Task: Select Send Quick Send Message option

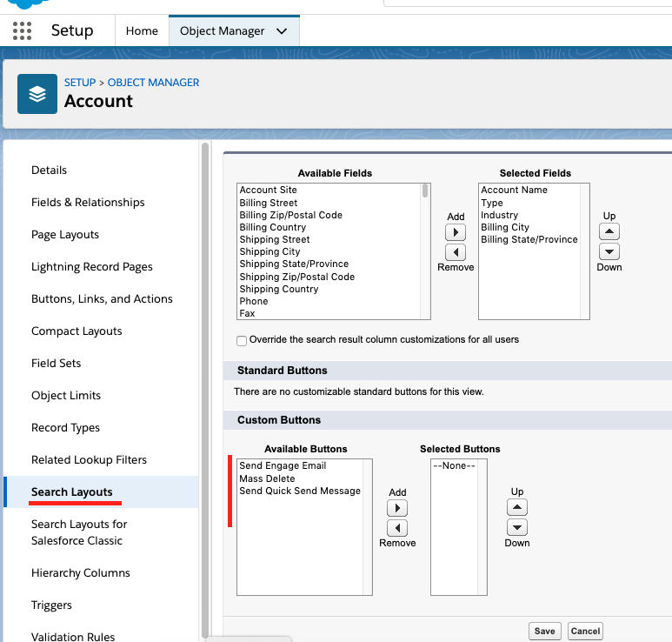Action: click(x=300, y=491)
